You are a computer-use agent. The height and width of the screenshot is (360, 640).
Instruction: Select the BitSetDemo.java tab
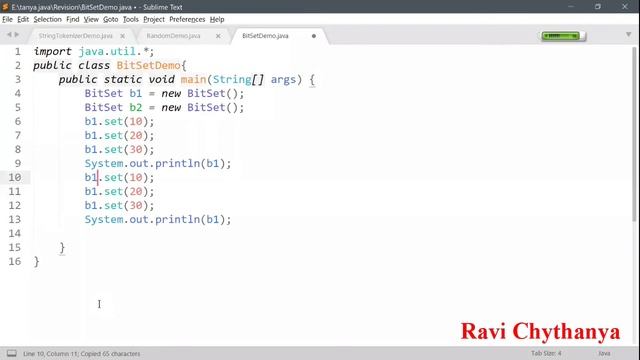[x=265, y=36]
